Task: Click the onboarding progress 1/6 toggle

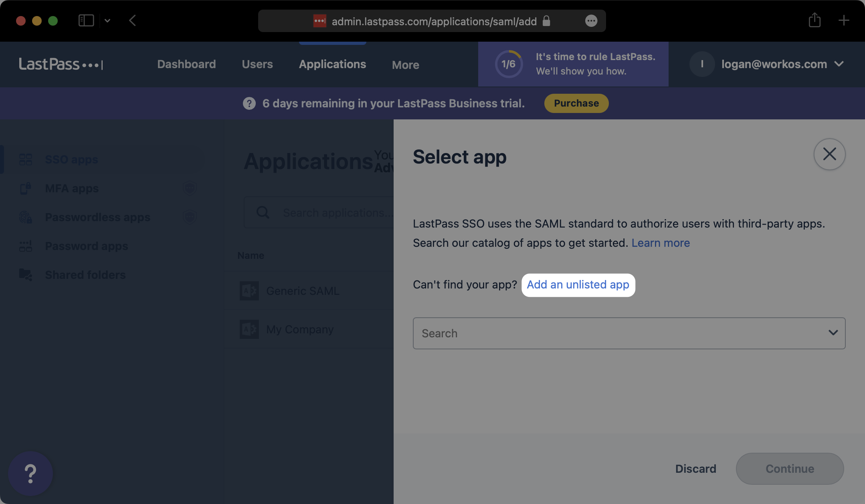Action: (x=508, y=64)
